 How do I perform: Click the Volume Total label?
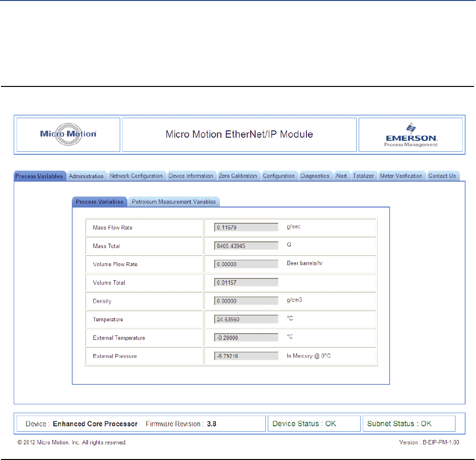point(109,283)
